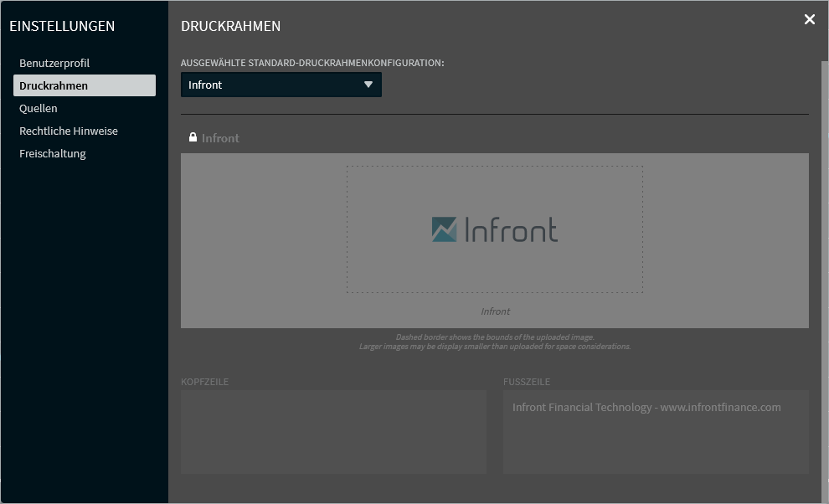
Task: Focus the Fusszeile text field
Action: (x=656, y=431)
